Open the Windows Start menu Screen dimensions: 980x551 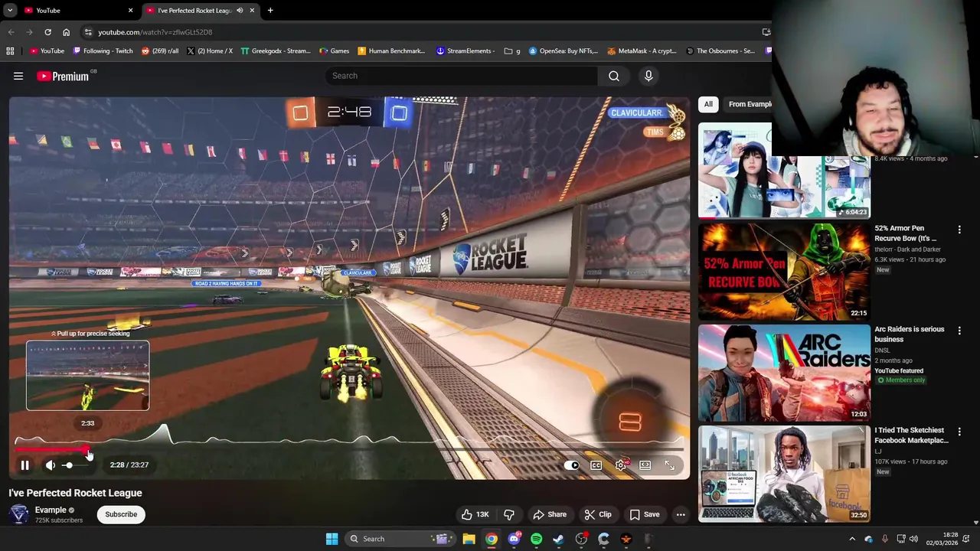coord(332,539)
